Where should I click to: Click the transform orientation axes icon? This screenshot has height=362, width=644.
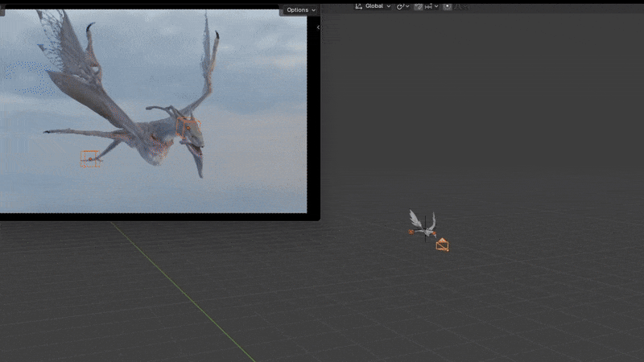click(x=358, y=6)
